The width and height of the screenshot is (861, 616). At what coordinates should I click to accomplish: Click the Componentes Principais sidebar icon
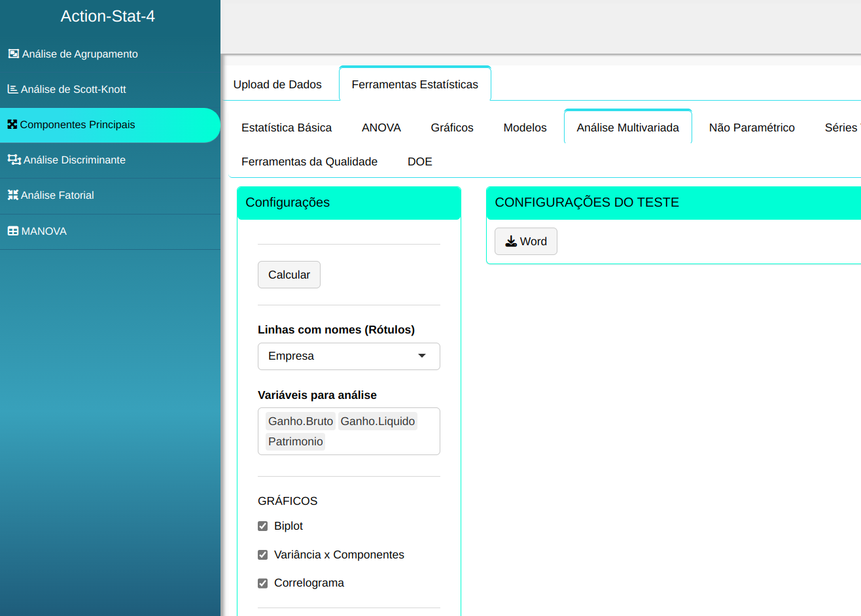[12, 124]
